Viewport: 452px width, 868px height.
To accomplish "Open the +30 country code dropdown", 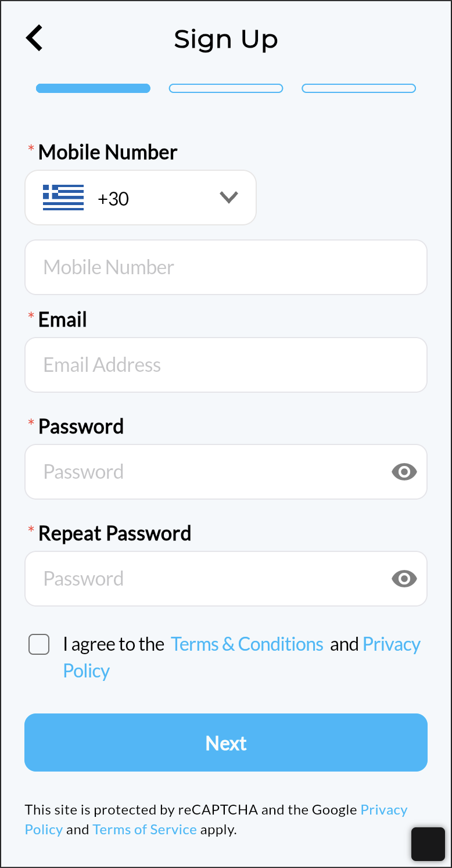I will pos(141,198).
